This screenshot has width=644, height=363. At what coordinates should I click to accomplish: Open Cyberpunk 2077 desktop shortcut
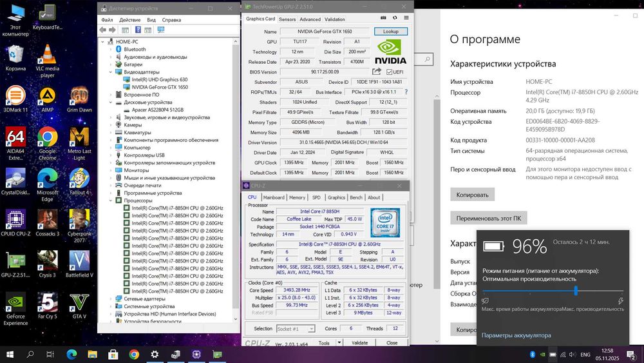pyautogui.click(x=79, y=226)
